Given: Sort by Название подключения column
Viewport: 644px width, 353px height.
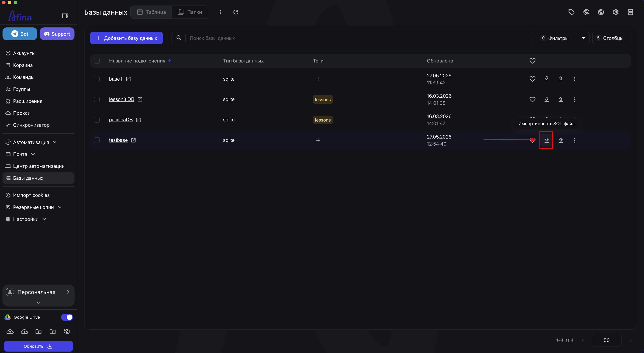Looking at the screenshot, I should (x=137, y=61).
